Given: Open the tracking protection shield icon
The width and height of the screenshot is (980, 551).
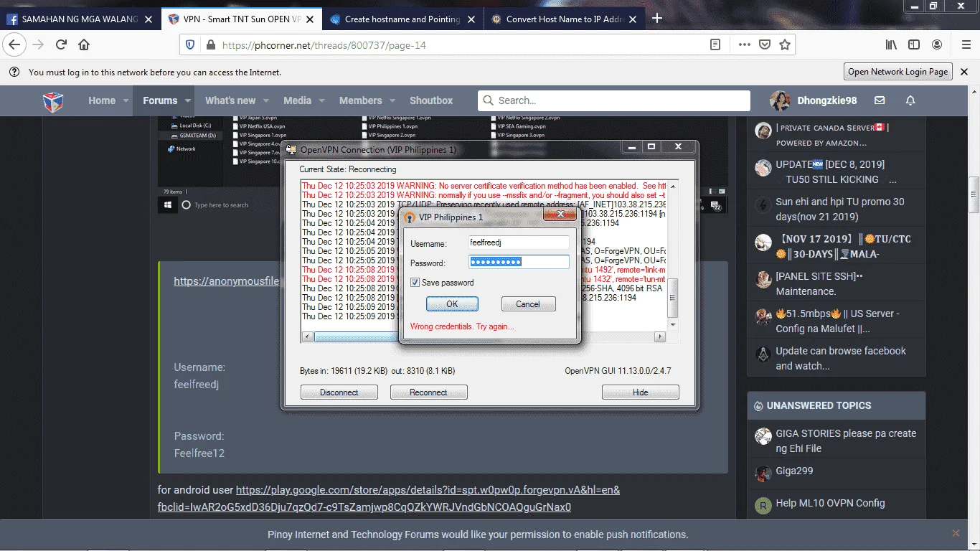Looking at the screenshot, I should [x=190, y=44].
